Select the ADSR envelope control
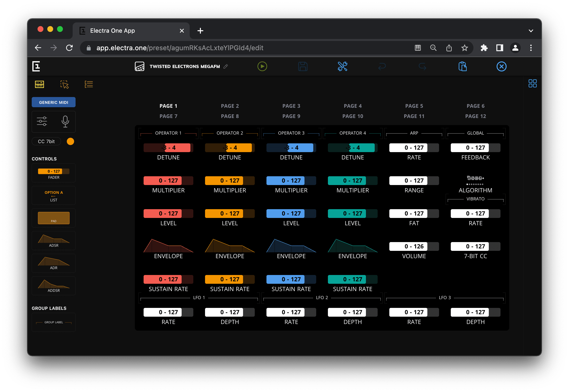The height and width of the screenshot is (392, 569). pos(54,241)
